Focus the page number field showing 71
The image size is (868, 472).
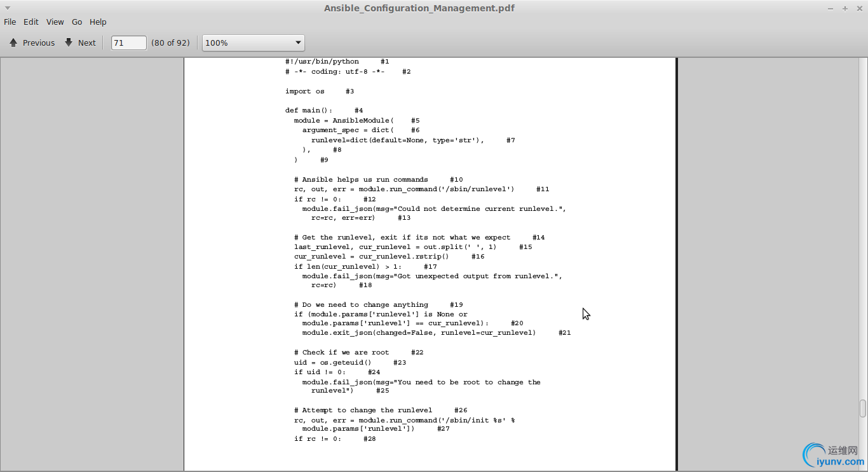click(x=129, y=43)
